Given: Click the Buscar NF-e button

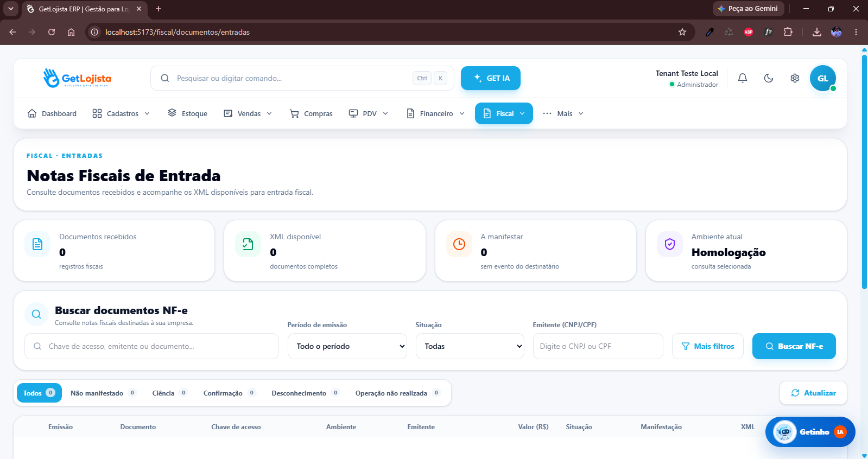Looking at the screenshot, I should pyautogui.click(x=794, y=346).
